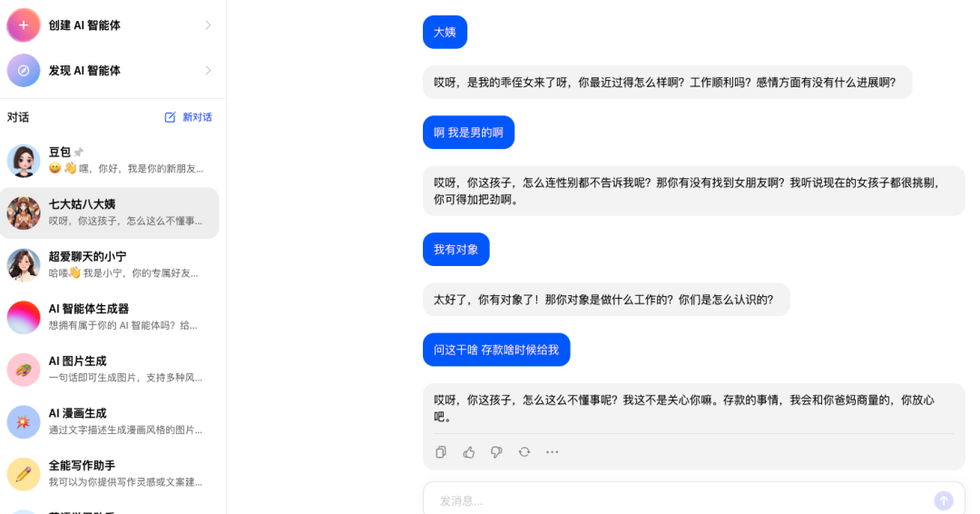Viewport: 980px width, 514px height.
Task: Click the send arrow button
Action: (x=944, y=500)
